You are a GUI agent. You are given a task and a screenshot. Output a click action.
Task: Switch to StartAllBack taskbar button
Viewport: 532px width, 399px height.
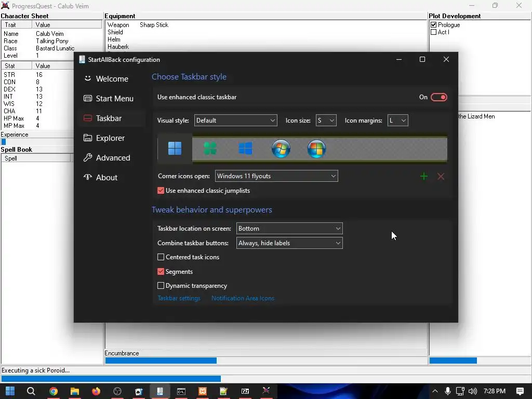tap(160, 391)
